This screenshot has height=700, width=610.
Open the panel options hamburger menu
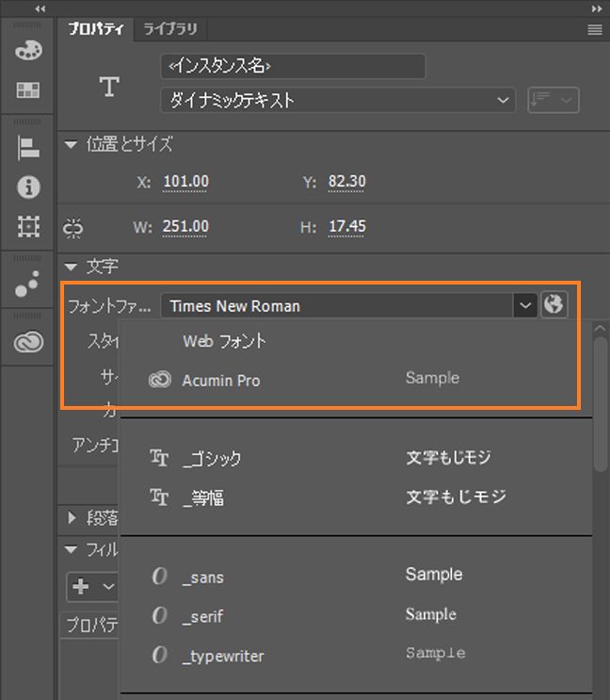click(594, 29)
